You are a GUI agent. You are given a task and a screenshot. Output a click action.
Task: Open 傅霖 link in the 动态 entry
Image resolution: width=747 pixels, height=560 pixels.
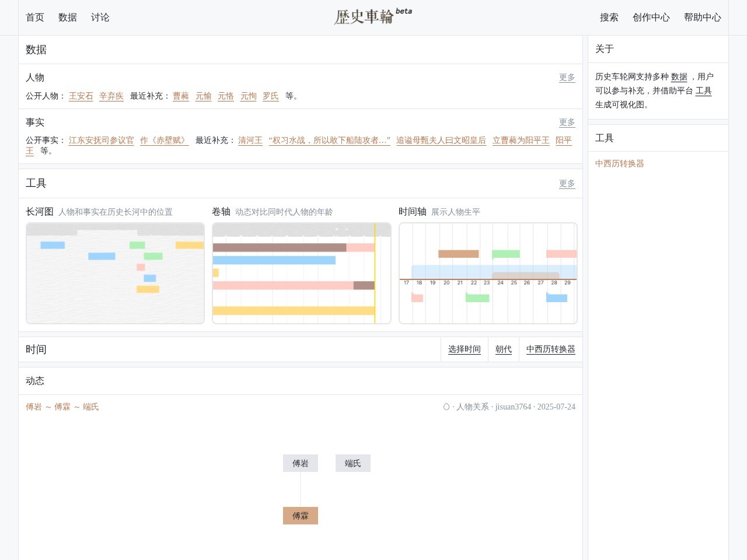coord(62,407)
